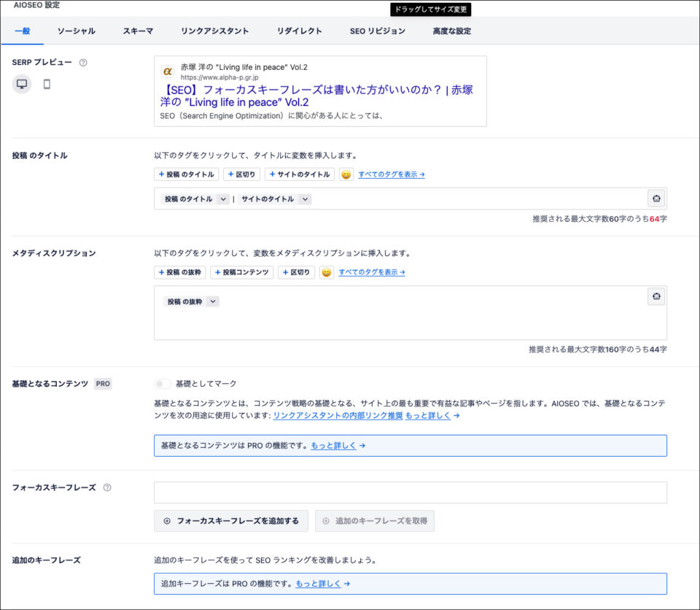
Task: Toggle 基礎としてマーク switch
Action: click(163, 384)
